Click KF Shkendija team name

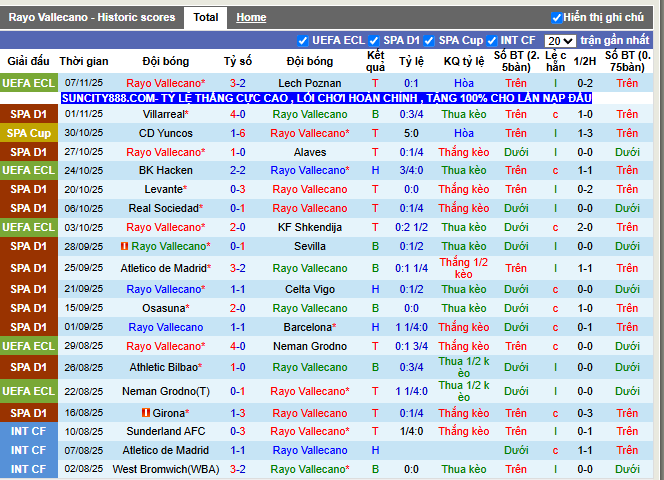tap(310, 228)
